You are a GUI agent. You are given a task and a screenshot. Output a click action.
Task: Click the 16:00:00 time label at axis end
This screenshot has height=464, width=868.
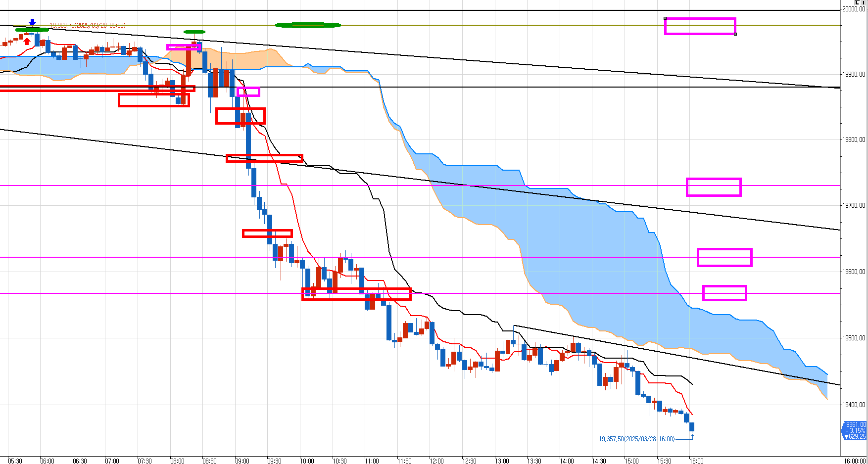tap(855, 461)
